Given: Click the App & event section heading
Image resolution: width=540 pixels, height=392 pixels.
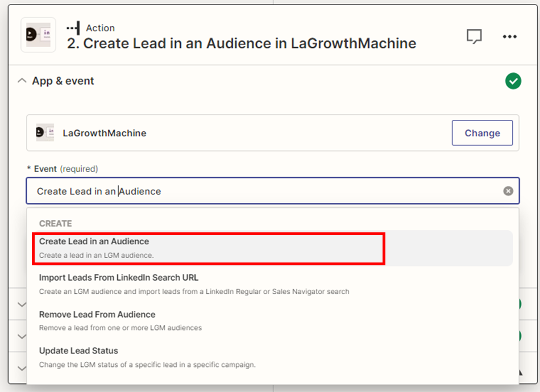Looking at the screenshot, I should (x=63, y=81).
